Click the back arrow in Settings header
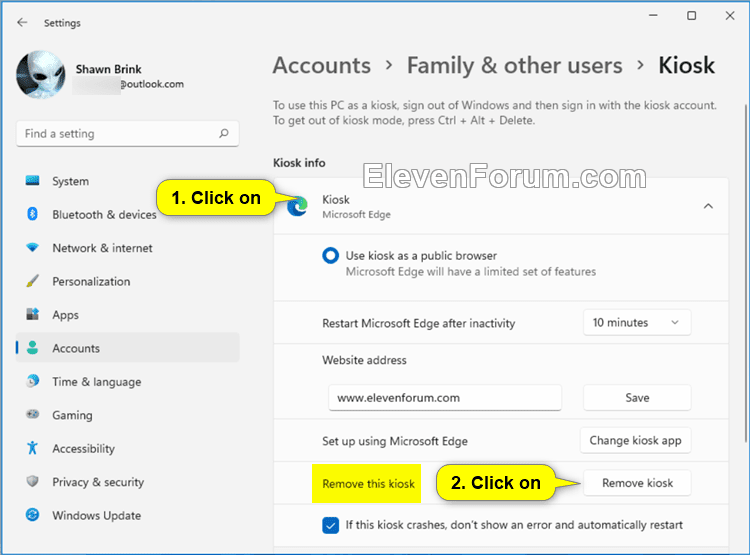This screenshot has height=555, width=750. [x=22, y=22]
